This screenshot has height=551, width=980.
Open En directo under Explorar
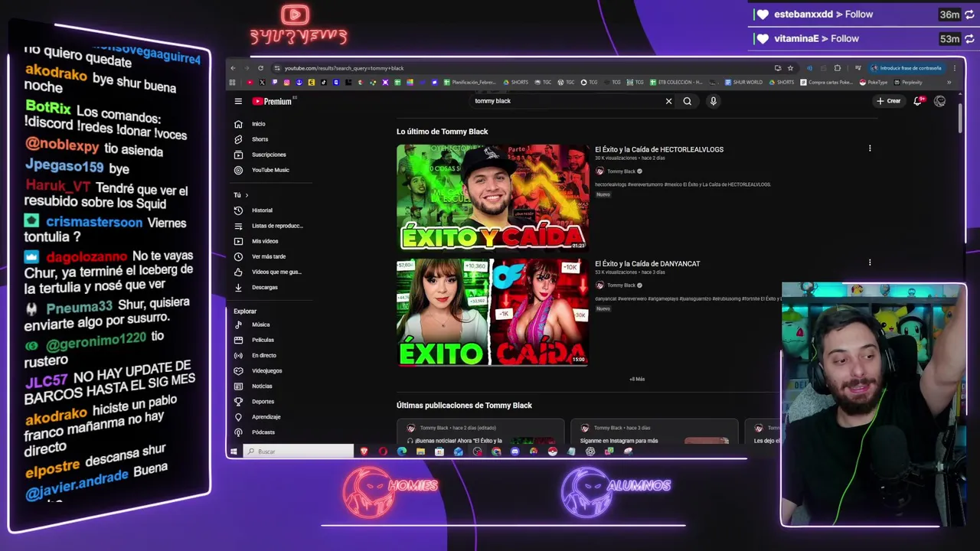pos(263,355)
